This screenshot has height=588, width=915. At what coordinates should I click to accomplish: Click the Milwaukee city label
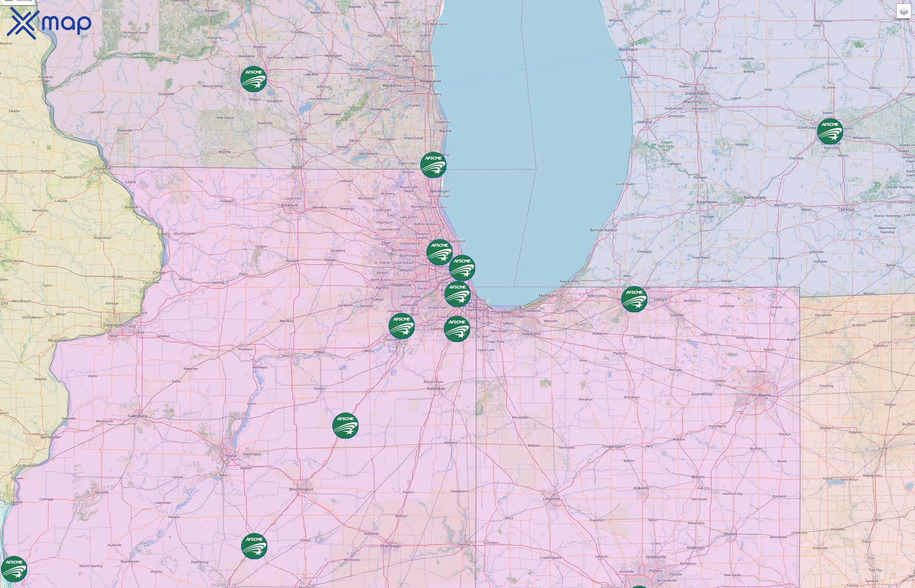[430, 81]
